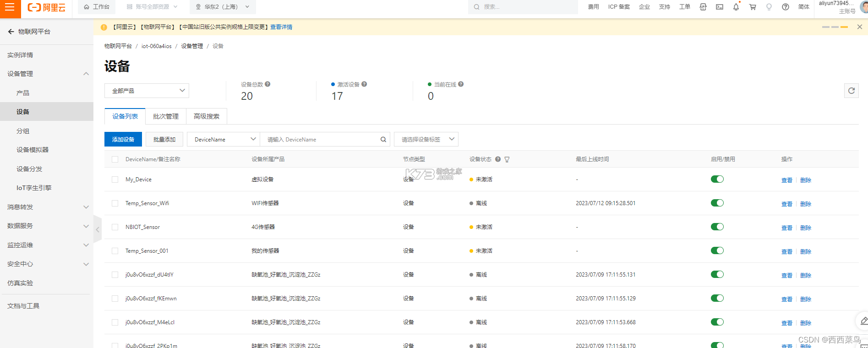Open the 查看详情 banner link
868x348 pixels.
point(281,27)
